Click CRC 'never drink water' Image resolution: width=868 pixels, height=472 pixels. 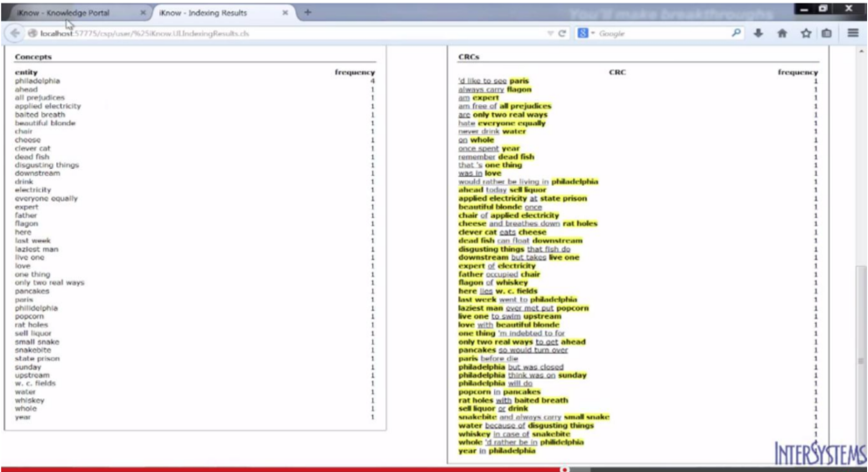(492, 131)
